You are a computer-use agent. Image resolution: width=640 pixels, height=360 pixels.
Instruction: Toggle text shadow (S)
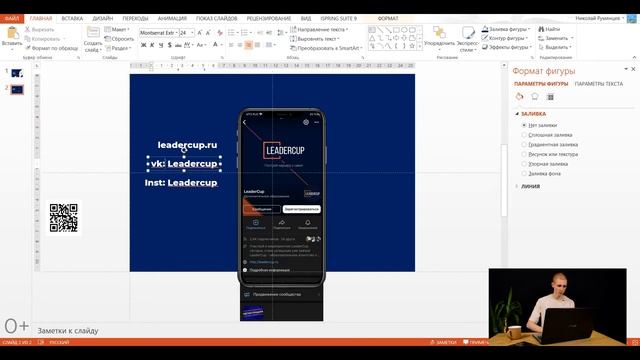[169, 45]
